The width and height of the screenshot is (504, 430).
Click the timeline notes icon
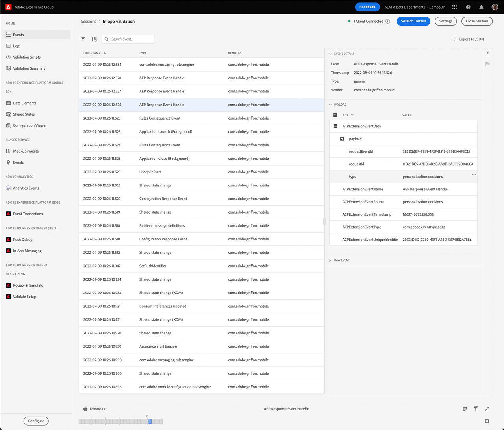[x=465, y=409]
